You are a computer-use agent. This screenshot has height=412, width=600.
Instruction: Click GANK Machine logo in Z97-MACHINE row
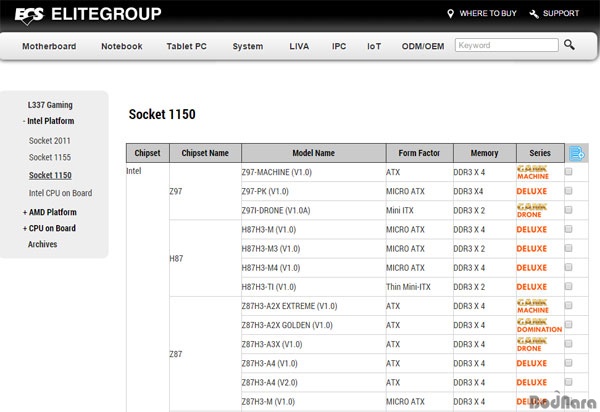coord(533,173)
